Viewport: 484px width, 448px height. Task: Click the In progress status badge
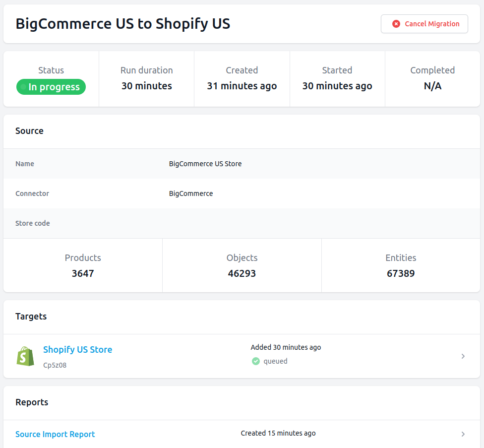tap(51, 87)
